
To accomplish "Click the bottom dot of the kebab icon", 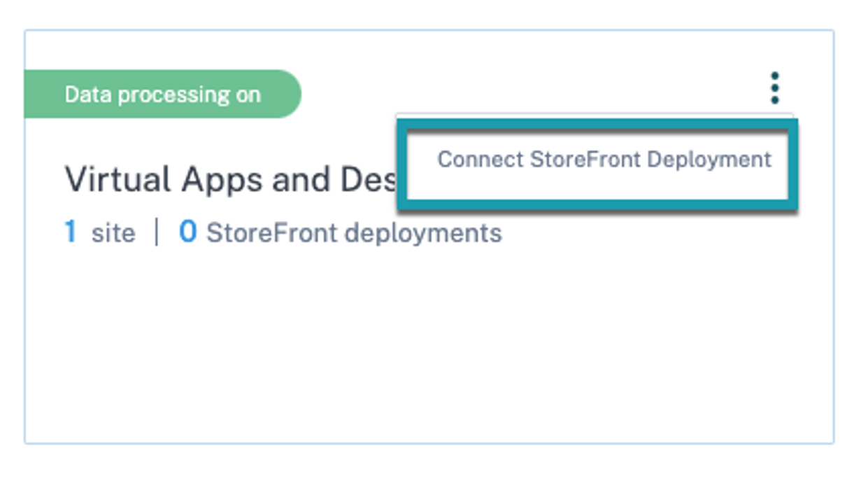I will [x=774, y=101].
